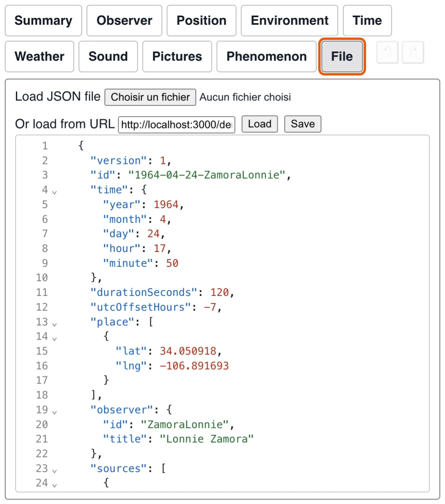Click the "month" key in the editor
Viewport: 445px width, 504px height.
[x=125, y=219]
